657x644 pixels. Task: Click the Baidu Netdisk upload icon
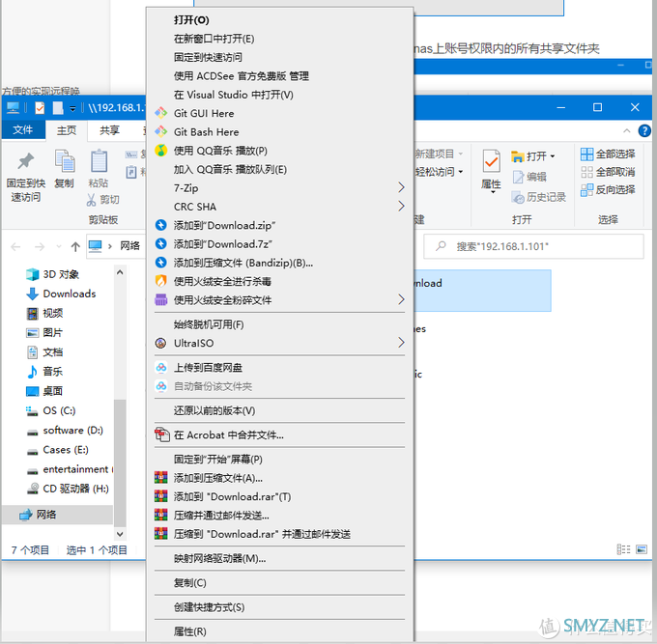pos(161,368)
